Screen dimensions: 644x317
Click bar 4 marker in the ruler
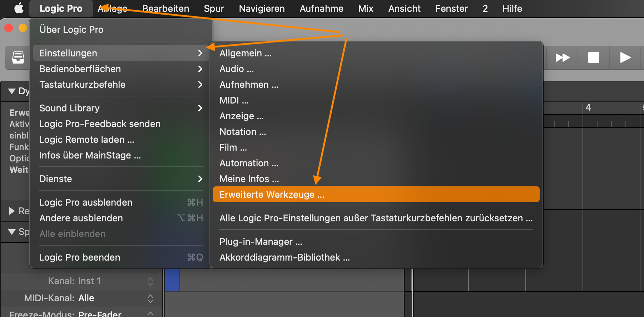(x=588, y=107)
